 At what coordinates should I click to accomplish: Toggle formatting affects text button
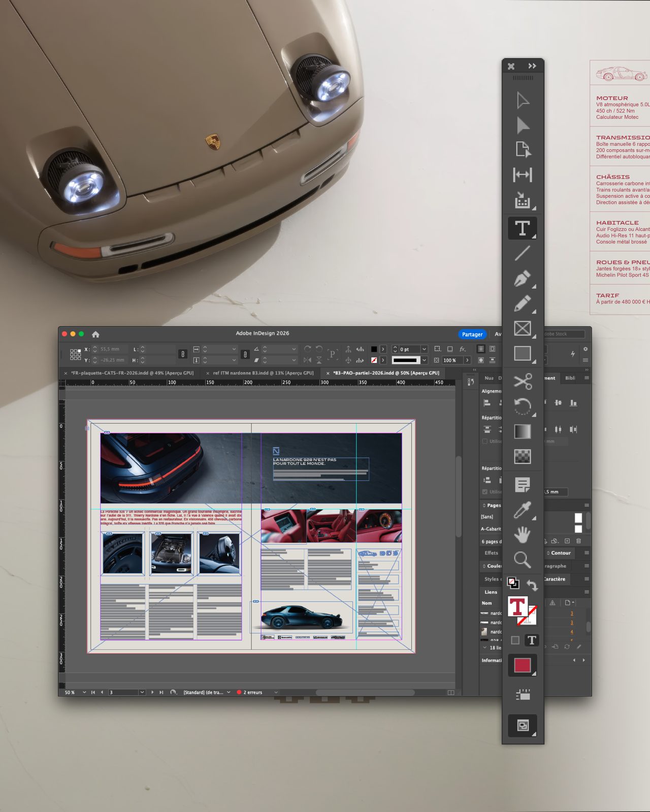(x=532, y=640)
